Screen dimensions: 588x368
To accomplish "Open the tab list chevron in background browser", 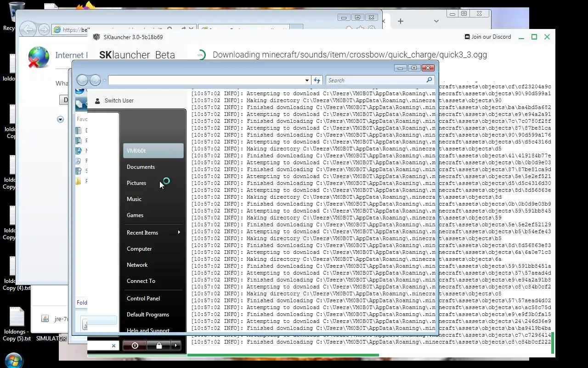I will click(436, 21).
